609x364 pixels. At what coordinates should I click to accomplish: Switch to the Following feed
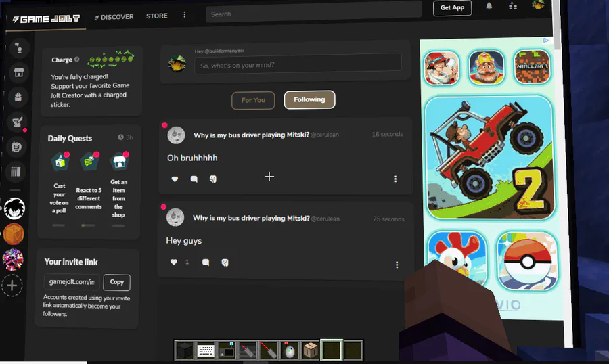pos(309,99)
